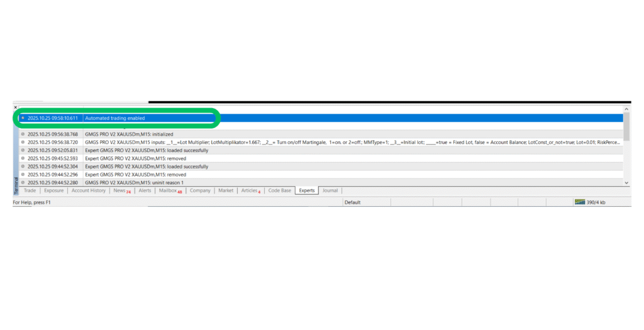The image size is (644, 330).
Task: Click the icon beside the 09:44:52.280 log entry
Action: coord(23,182)
